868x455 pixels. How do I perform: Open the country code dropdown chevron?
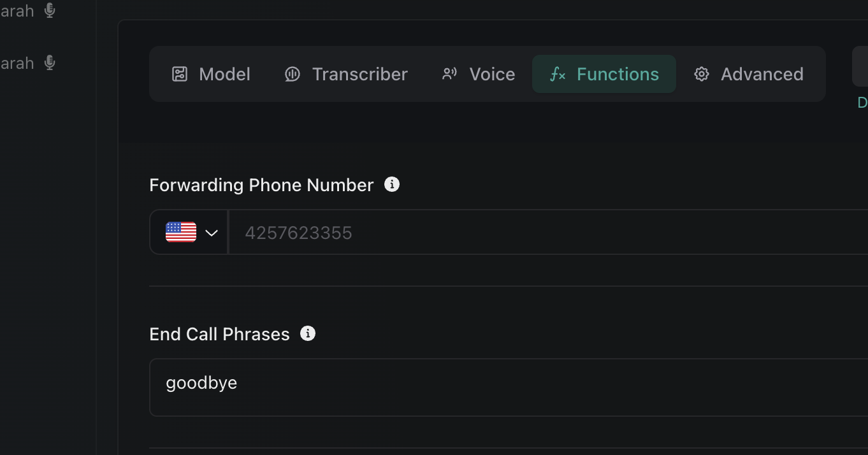pos(212,233)
